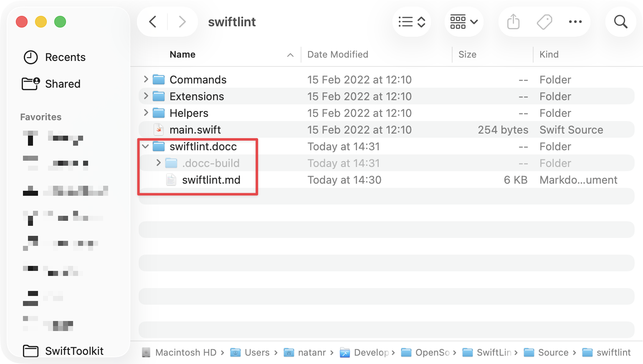Collapse the swiftlint.docc folder
Image resolution: width=643 pixels, height=364 pixels.
point(145,147)
